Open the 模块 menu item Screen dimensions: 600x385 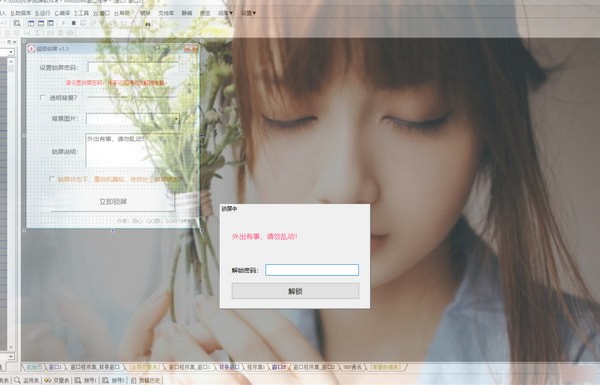tap(145, 13)
